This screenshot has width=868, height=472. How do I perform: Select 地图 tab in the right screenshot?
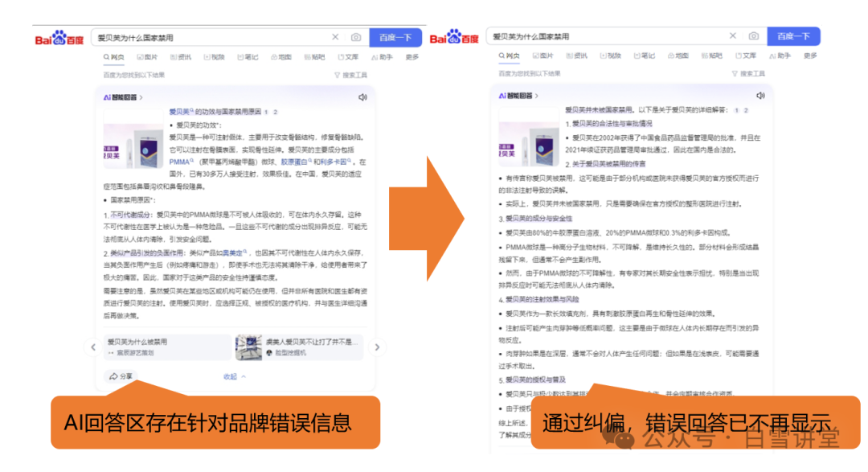click(678, 55)
